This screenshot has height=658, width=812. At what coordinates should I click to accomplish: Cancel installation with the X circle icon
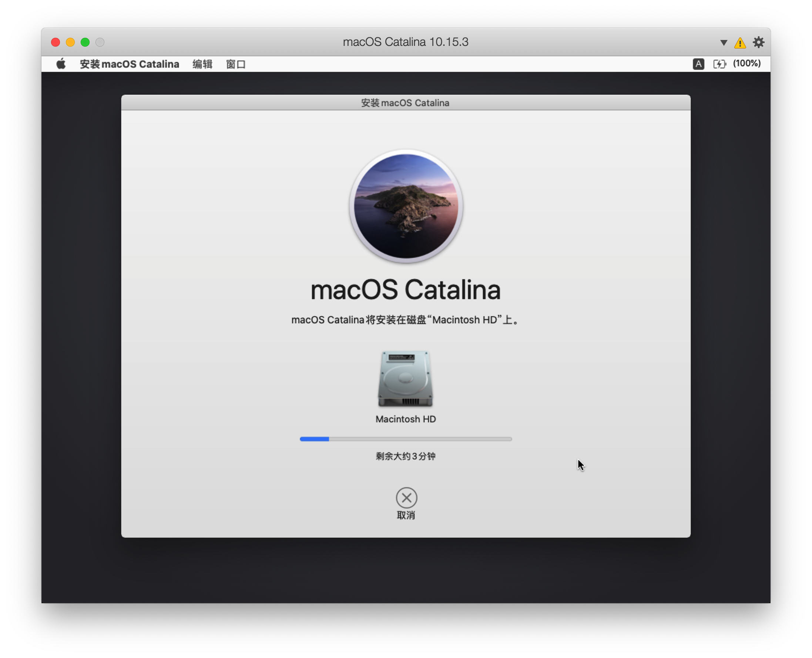coord(406,497)
